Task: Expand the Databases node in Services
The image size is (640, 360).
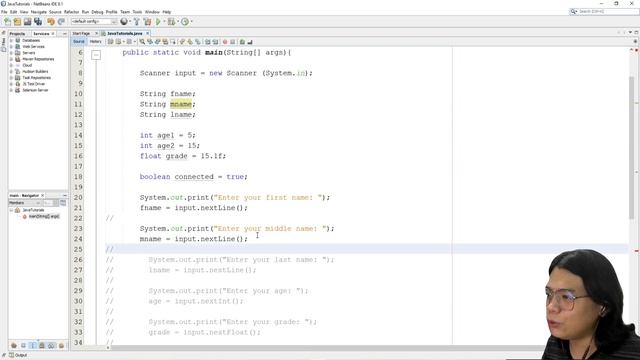Action: point(11,40)
